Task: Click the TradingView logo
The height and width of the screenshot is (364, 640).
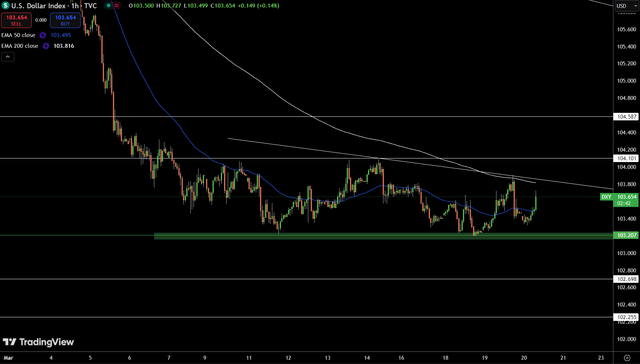Action: (38, 342)
